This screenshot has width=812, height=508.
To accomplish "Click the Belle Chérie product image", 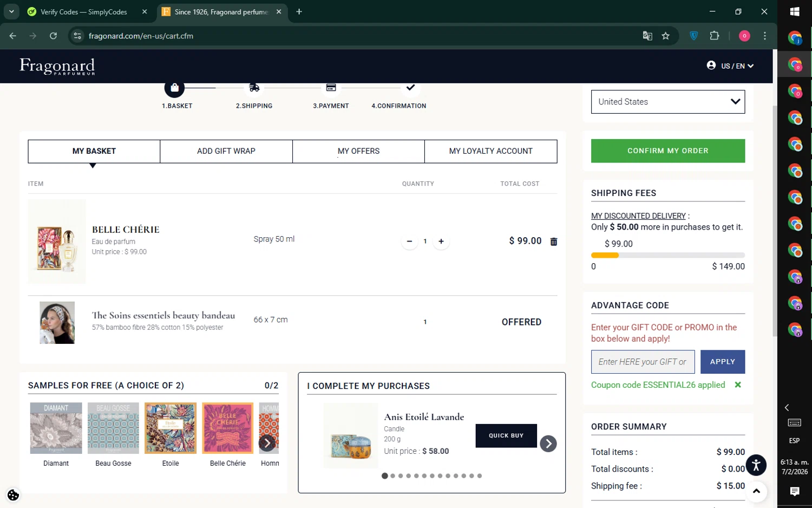I will [57, 242].
